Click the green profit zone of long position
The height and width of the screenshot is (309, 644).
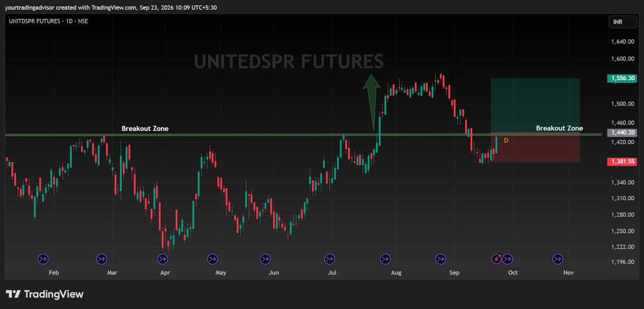[535, 106]
